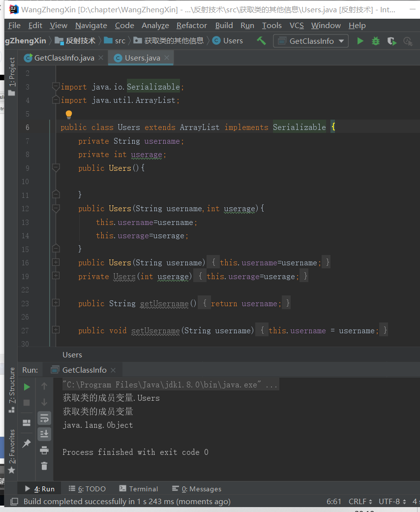
Task: Open the Project tool window
Action: coord(12,77)
